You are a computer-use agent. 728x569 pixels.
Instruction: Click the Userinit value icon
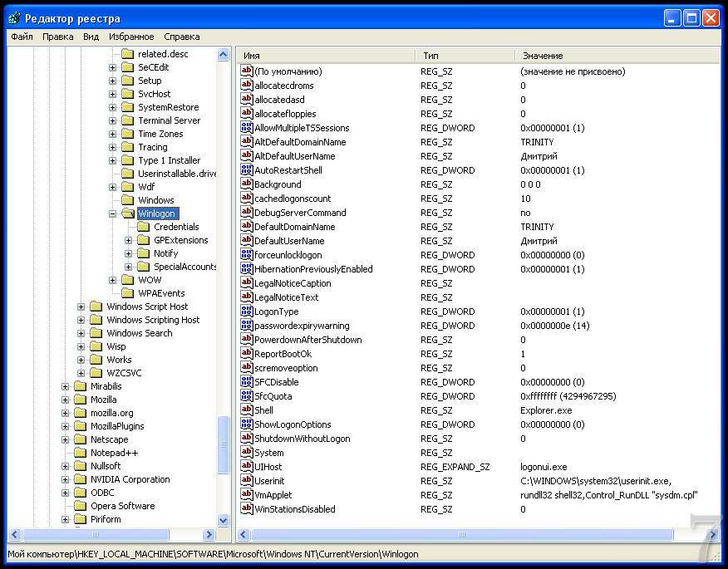click(x=246, y=481)
